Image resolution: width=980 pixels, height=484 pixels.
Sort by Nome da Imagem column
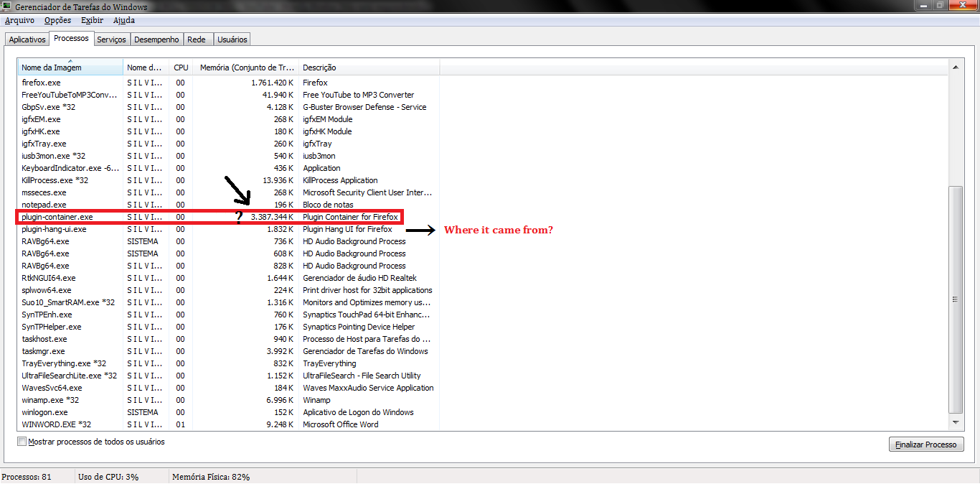[x=70, y=68]
